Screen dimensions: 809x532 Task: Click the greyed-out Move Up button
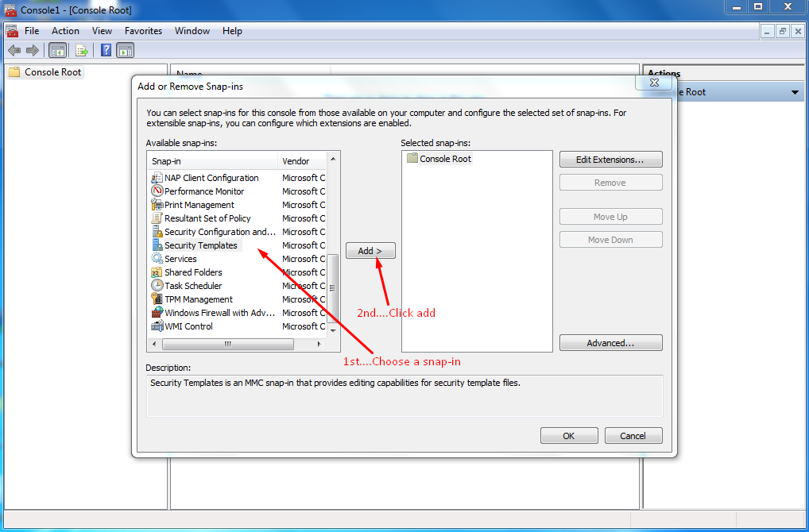click(611, 217)
